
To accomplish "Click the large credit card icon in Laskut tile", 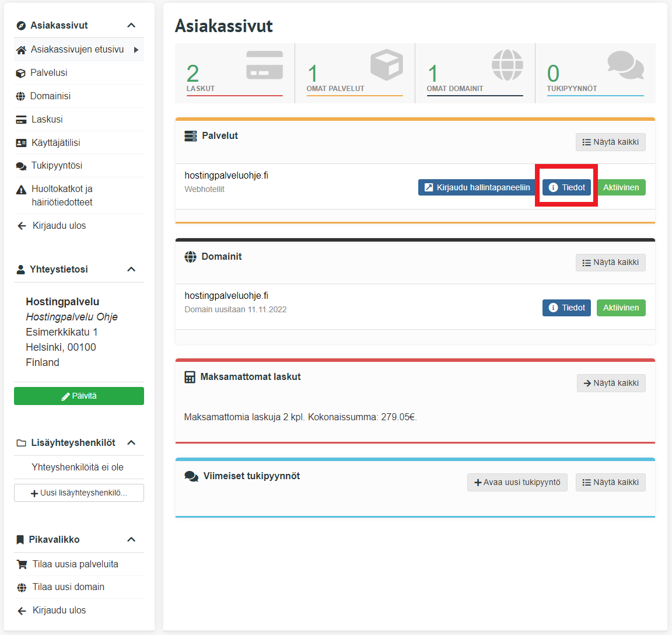I will coord(264,65).
